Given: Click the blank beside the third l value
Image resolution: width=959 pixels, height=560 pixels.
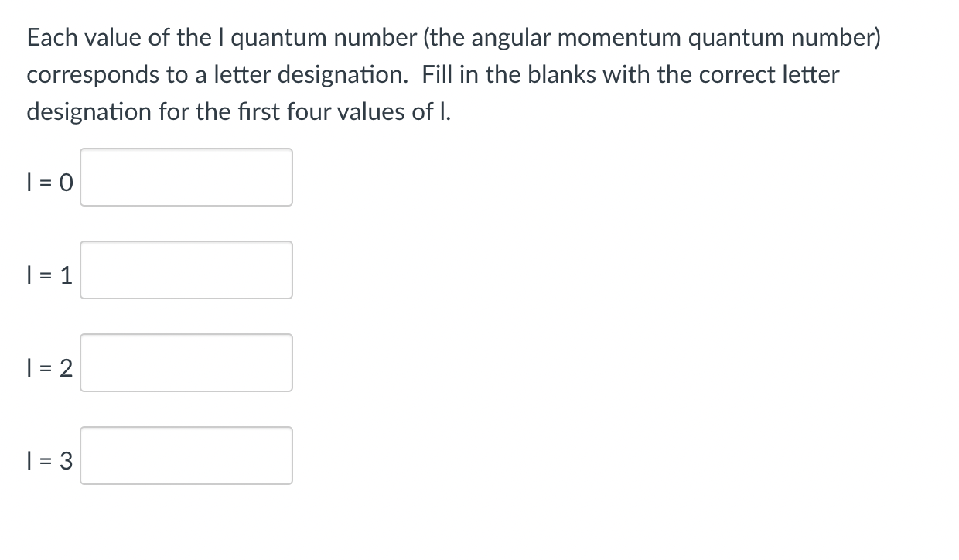Looking at the screenshot, I should (186, 363).
